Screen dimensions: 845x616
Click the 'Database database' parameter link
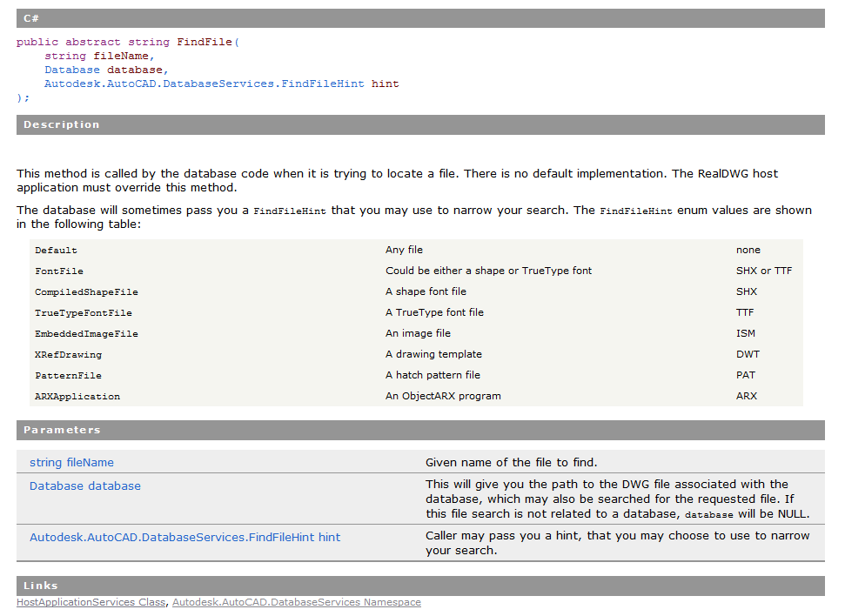point(85,485)
